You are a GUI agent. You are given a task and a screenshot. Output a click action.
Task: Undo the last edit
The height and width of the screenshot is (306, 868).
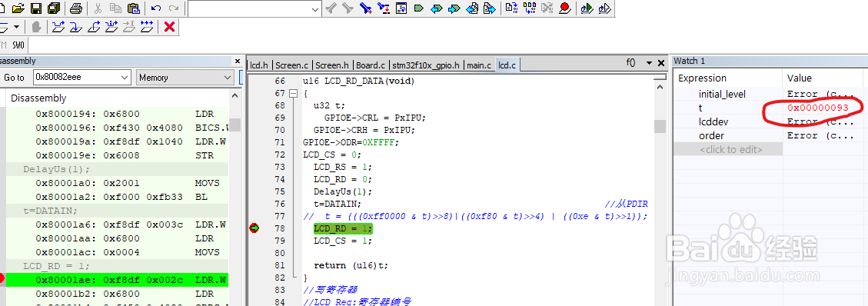tap(156, 8)
